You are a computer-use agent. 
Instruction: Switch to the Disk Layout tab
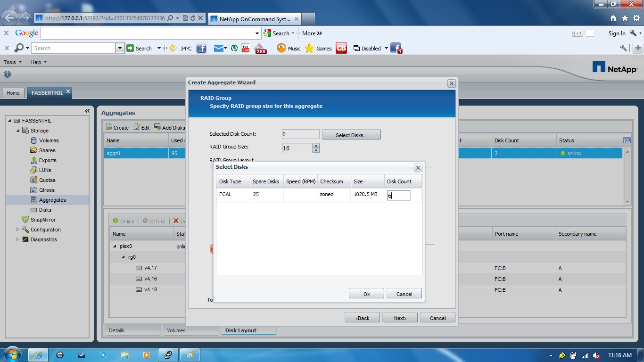point(248,330)
